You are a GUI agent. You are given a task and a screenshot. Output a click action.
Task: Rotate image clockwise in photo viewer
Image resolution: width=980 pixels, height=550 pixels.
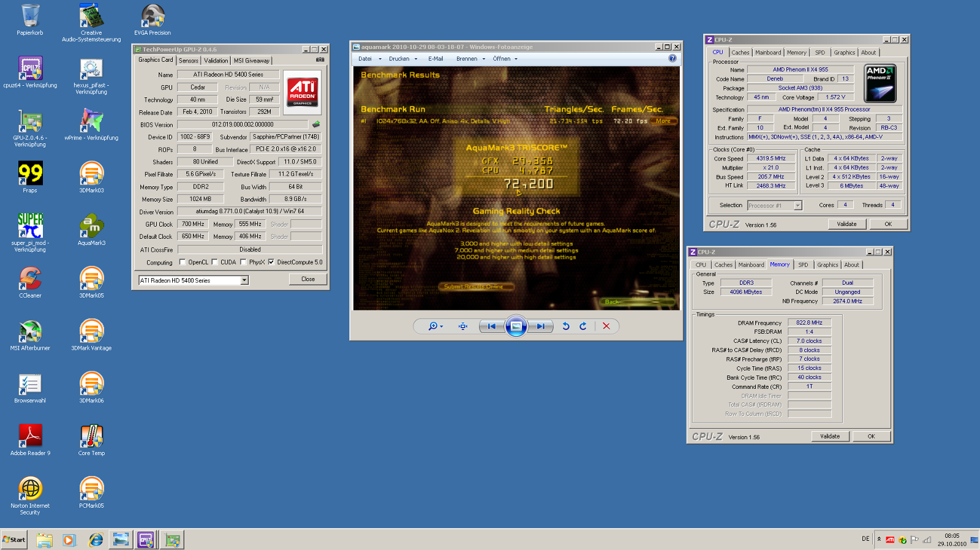pyautogui.click(x=583, y=326)
